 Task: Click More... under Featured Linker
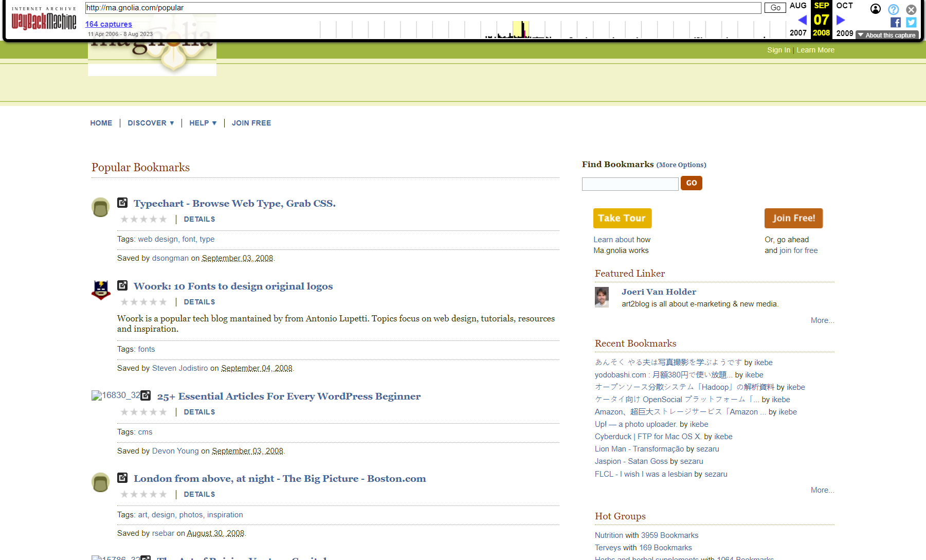(x=823, y=320)
